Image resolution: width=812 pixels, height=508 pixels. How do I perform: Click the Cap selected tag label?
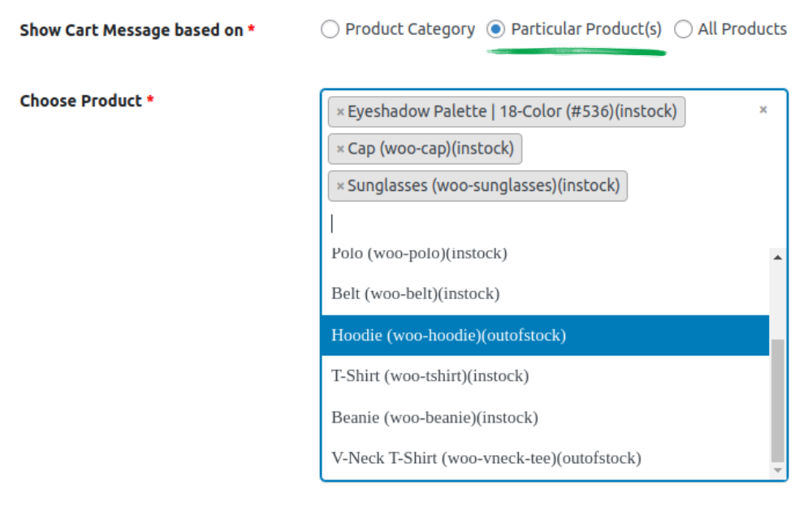[430, 149]
